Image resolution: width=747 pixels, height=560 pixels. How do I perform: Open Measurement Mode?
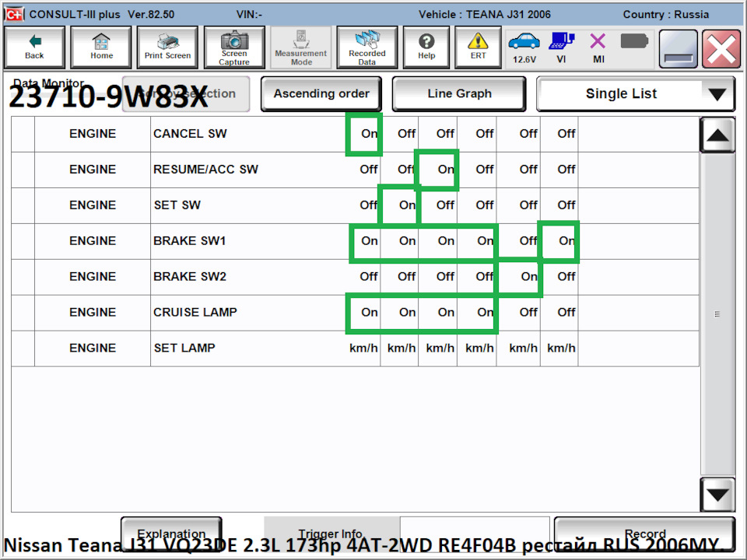tap(300, 47)
